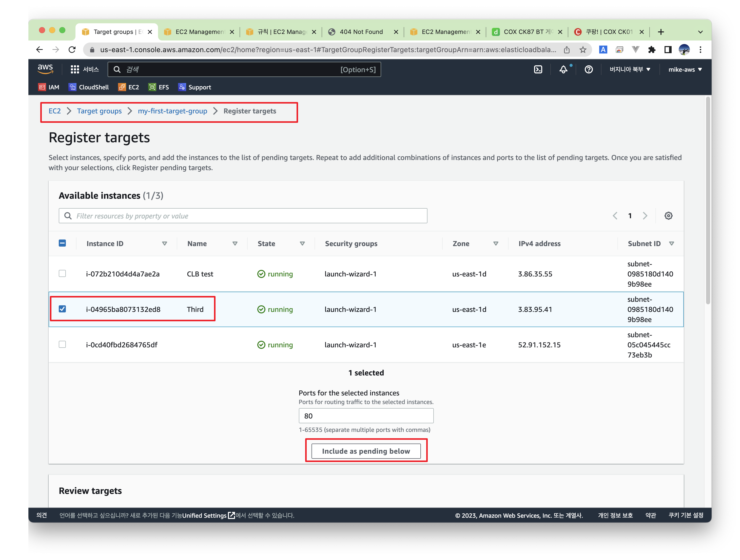Uncheck the Third instance checkbox
This screenshot has height=560, width=740.
coord(62,309)
